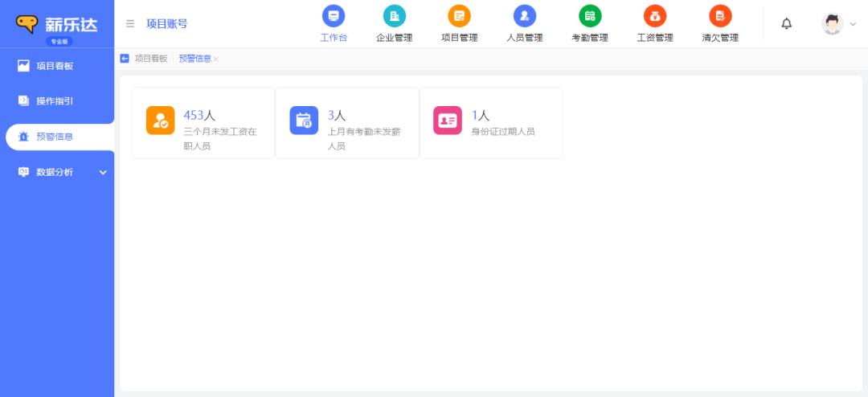Viewport: 868px width, 397px height.
Task: Click 项目看板 chart icon in sidebar
Action: click(23, 66)
